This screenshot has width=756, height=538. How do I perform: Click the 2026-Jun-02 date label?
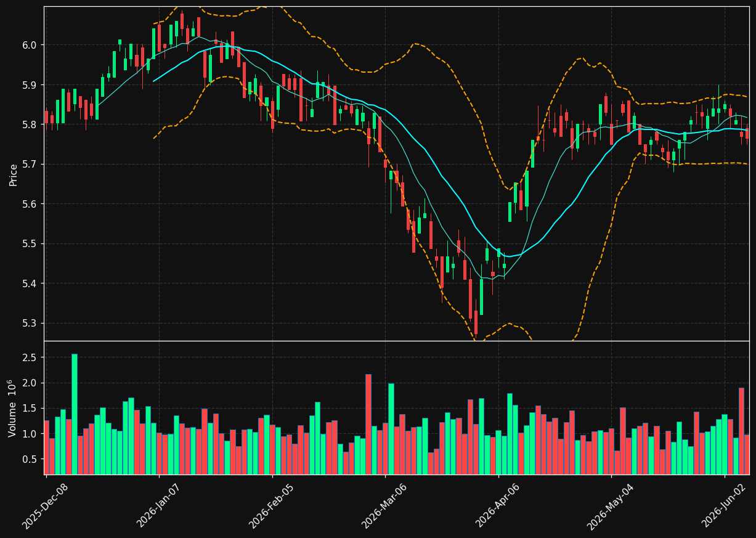coord(723,506)
